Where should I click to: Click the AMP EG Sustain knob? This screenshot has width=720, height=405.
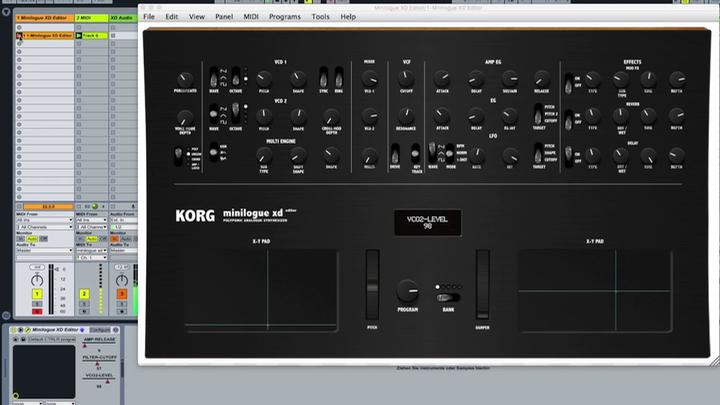(x=510, y=79)
